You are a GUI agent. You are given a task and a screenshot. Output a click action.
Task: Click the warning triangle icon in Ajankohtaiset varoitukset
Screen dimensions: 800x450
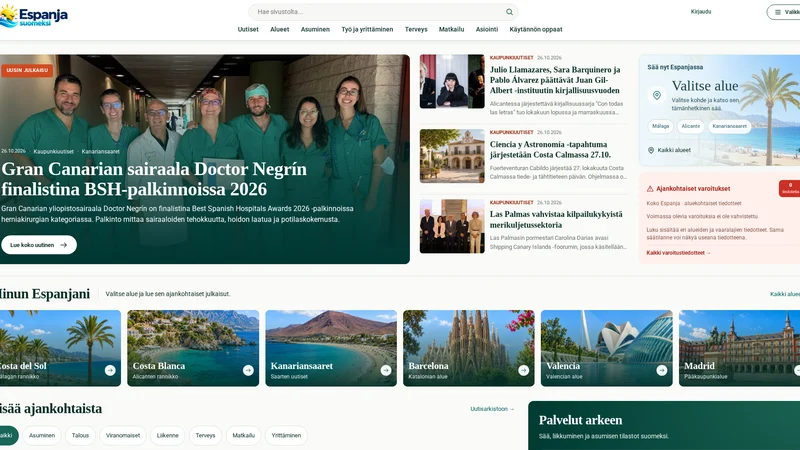pos(650,189)
